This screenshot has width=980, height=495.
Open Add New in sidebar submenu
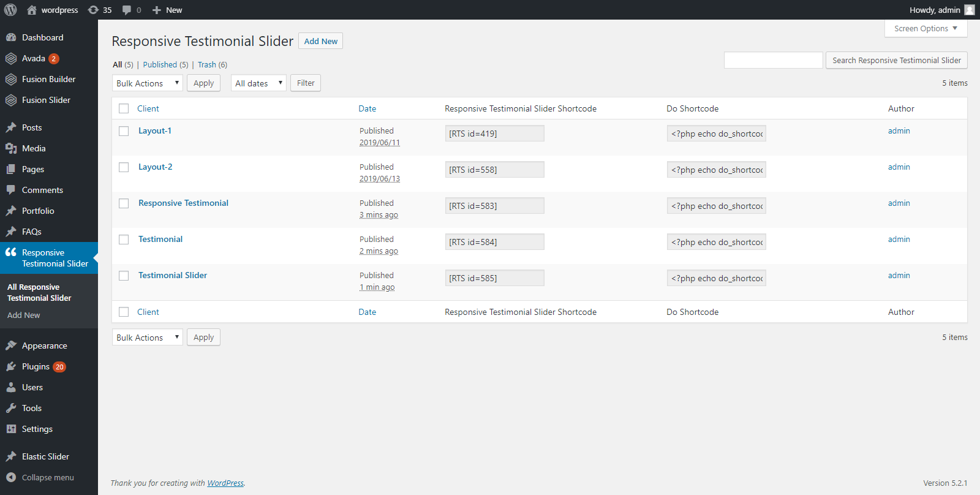[x=24, y=315]
